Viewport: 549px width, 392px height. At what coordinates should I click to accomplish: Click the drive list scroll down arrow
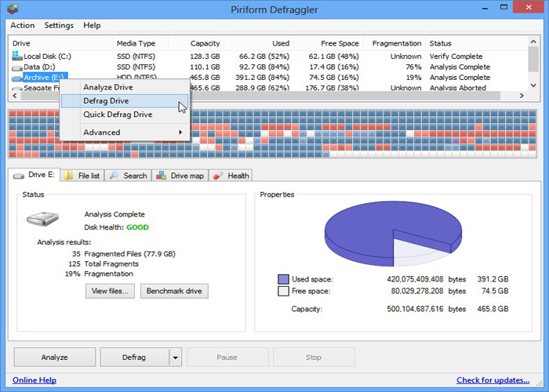[x=533, y=85]
